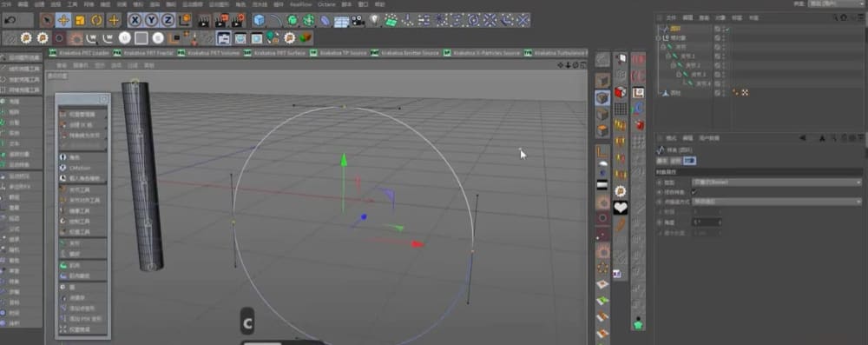Click the viewport rotate navigation icon
Screen dimensions: 868x345
(575, 65)
